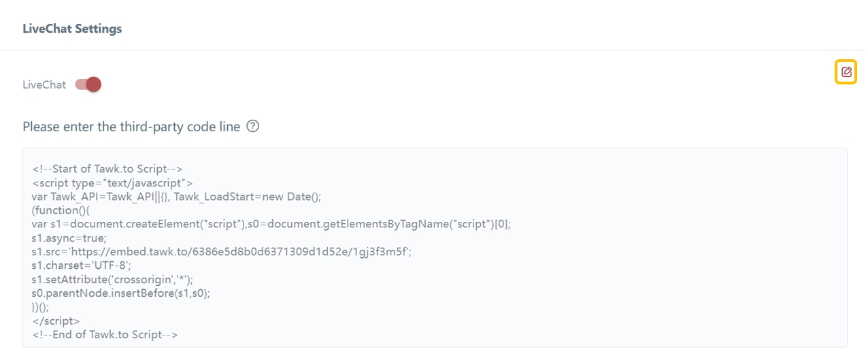Screen dimensions: 868x360
Task: Toggle the LiveChat switch off
Action: coord(88,84)
